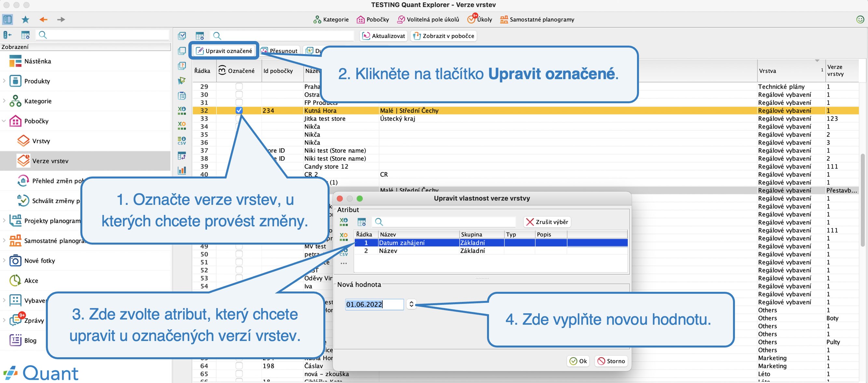Click the smiley feedback icon
This screenshot has height=383, width=868.
(860, 20)
